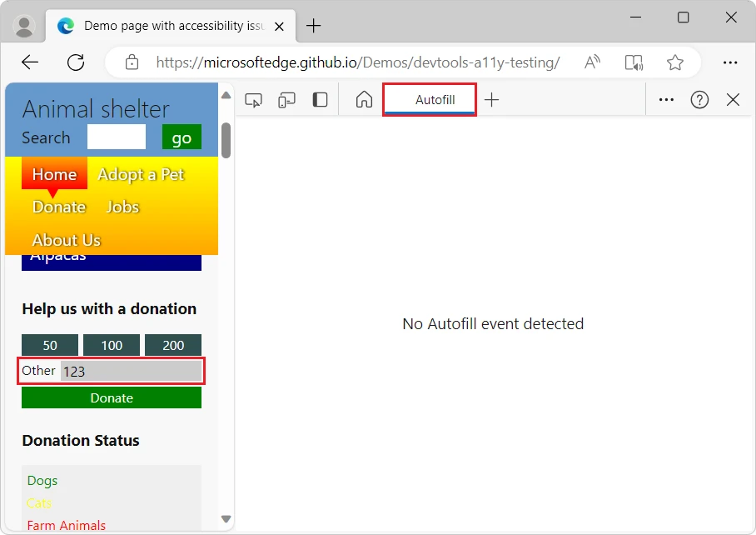The height and width of the screenshot is (535, 756).
Task: Open the About Us link
Action: point(67,240)
